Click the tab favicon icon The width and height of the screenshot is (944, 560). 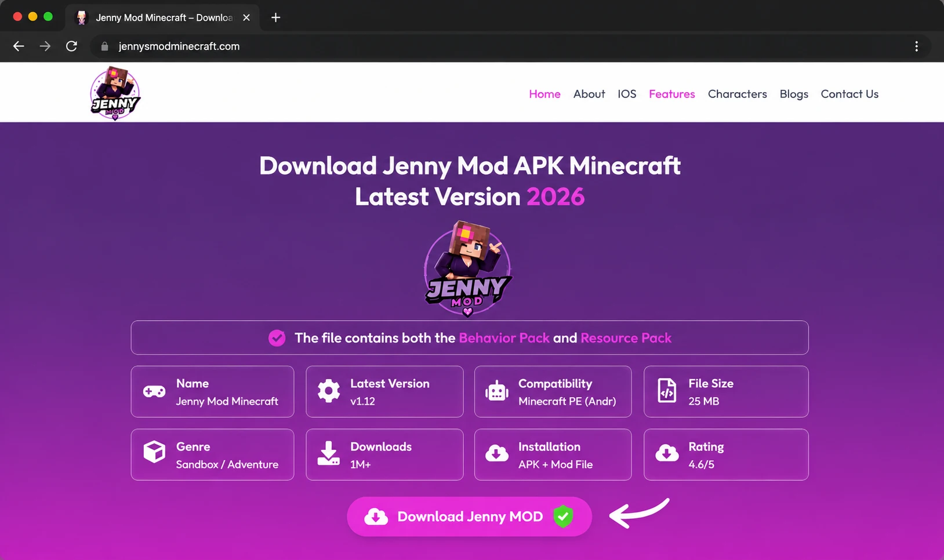(82, 17)
